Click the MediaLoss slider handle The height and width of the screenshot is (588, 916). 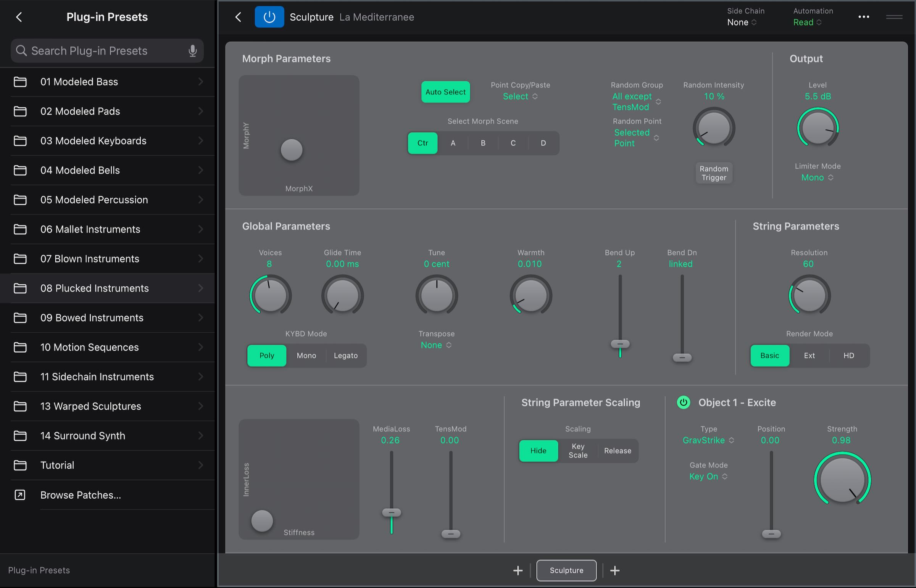391,512
